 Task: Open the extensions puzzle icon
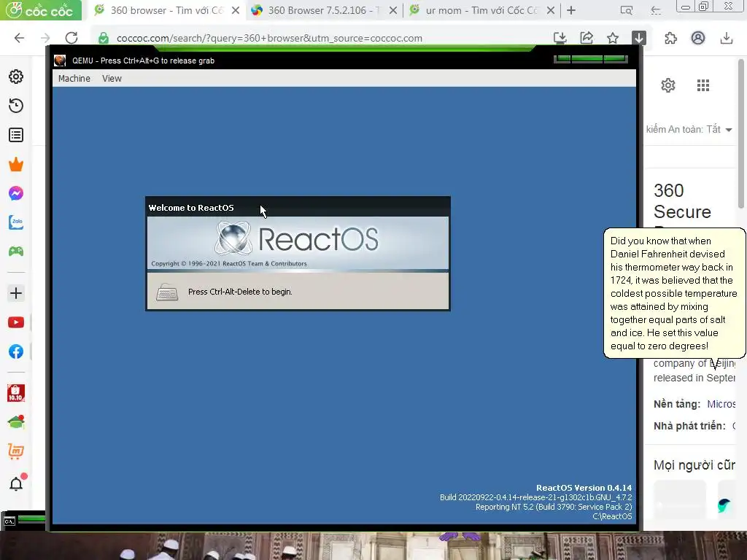[671, 38]
